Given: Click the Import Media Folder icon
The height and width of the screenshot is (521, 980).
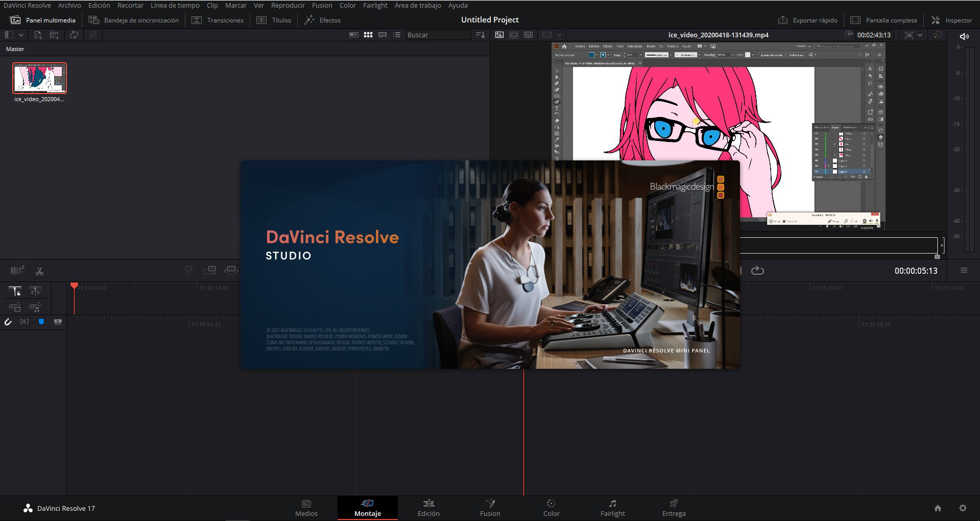Looking at the screenshot, I should 54,35.
